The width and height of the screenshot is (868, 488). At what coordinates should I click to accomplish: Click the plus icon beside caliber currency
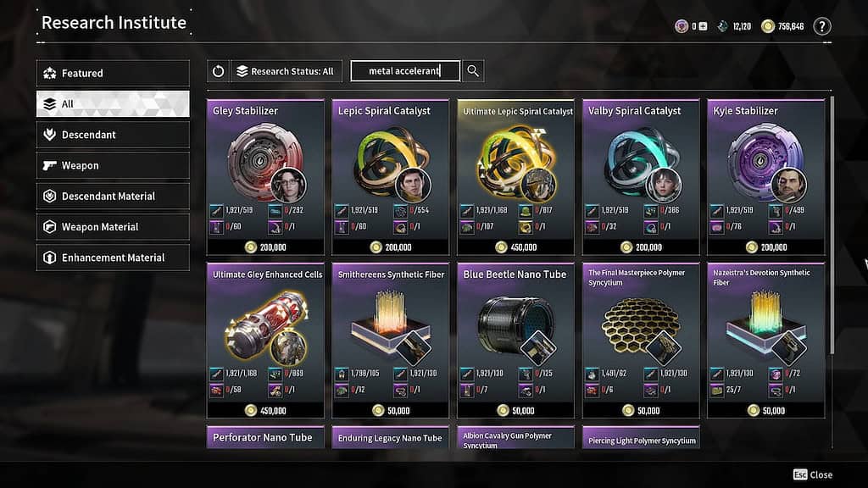pos(703,26)
